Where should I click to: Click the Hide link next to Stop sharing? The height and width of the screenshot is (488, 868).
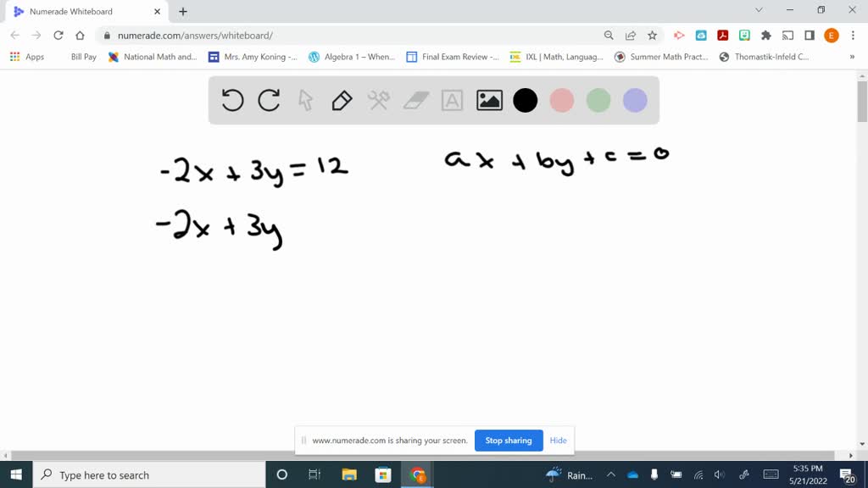(558, 441)
